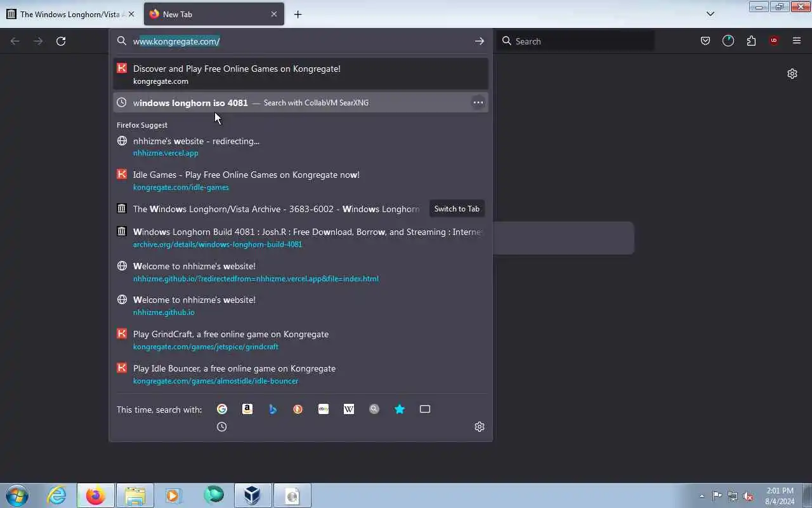Reload the current page
812x508 pixels.
[x=61, y=41]
